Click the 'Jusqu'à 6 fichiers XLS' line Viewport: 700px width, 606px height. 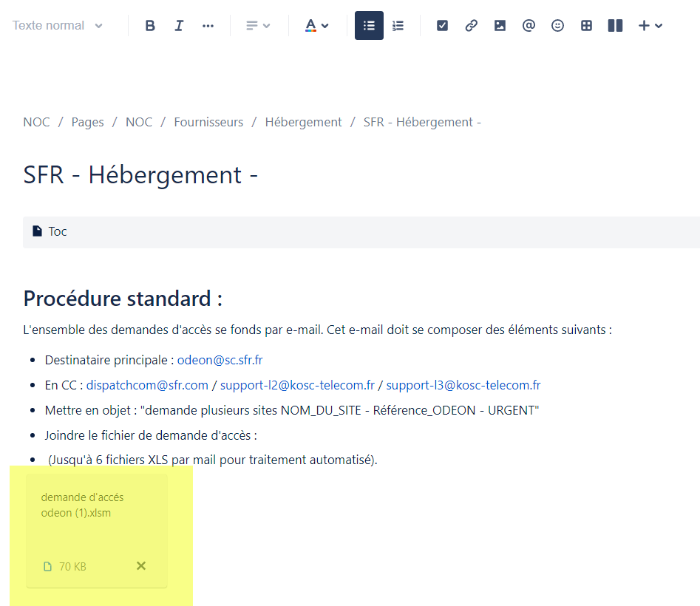click(x=212, y=460)
